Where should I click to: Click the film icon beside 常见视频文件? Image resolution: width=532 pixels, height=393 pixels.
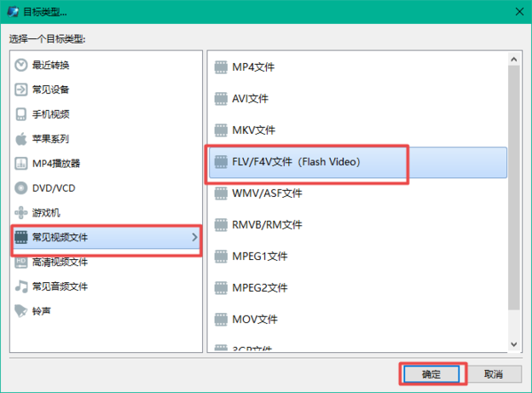point(21,237)
